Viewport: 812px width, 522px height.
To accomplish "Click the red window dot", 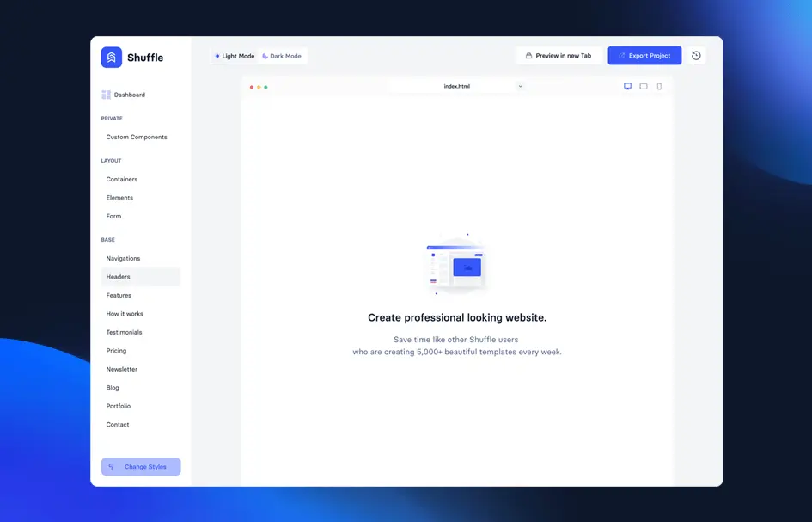I will [252, 87].
